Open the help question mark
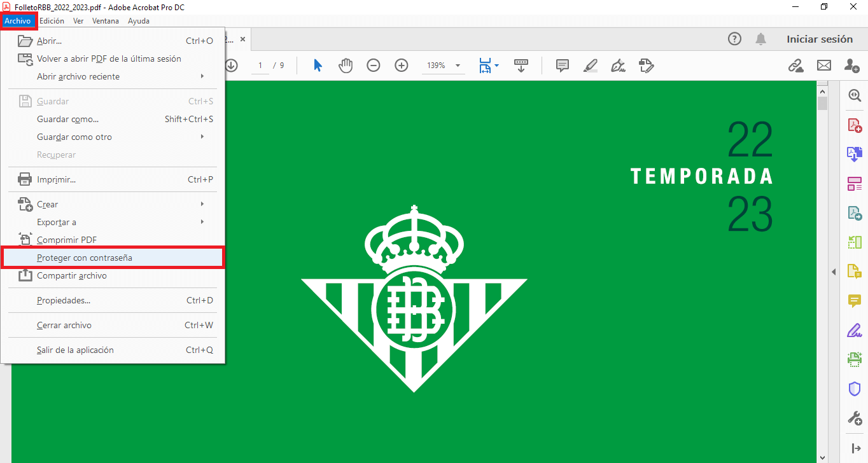Image resolution: width=868 pixels, height=463 pixels. click(x=734, y=39)
